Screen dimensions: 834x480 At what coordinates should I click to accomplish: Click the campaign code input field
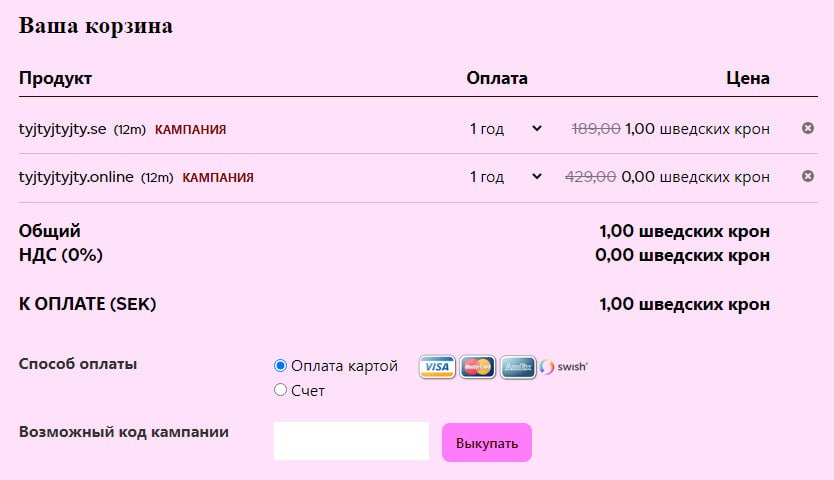351,441
